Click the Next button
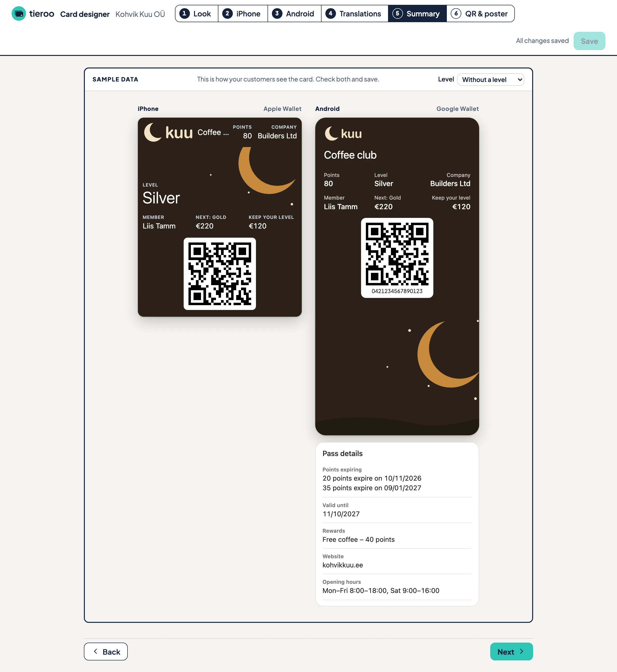The height and width of the screenshot is (672, 617). [511, 651]
